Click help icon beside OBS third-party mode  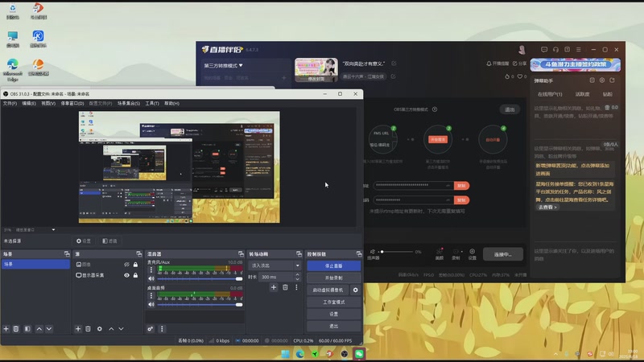click(435, 109)
